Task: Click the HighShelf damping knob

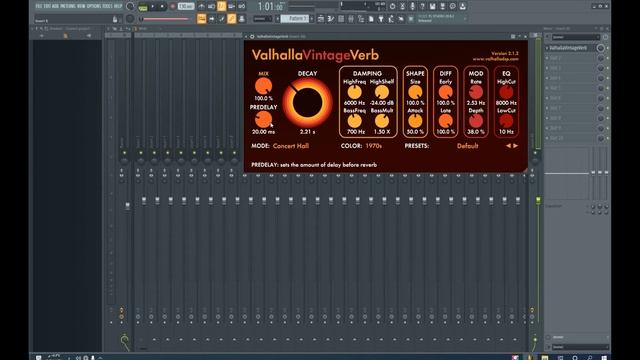Action: [x=382, y=92]
